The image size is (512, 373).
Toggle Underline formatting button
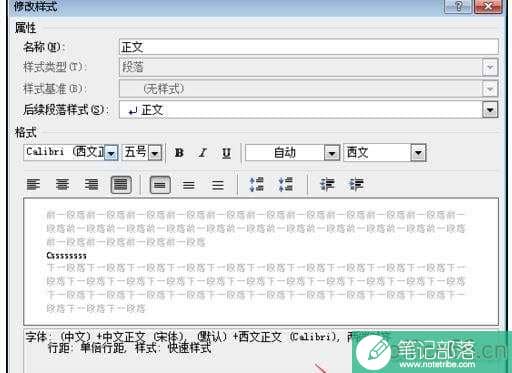click(x=226, y=153)
